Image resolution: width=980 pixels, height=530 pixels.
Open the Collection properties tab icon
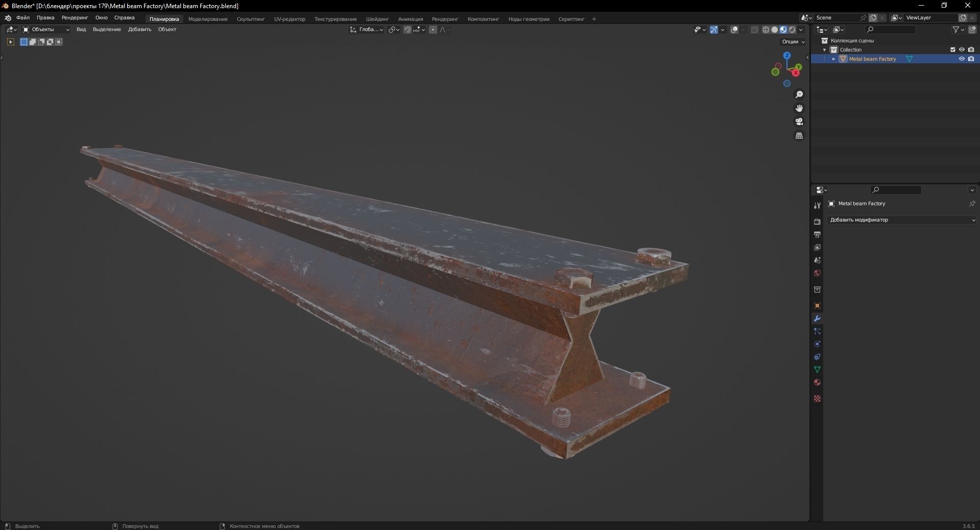(817, 290)
